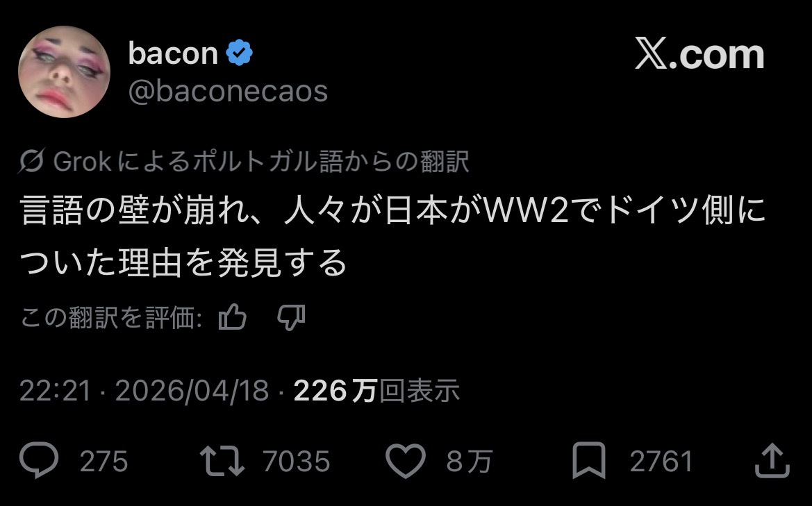Open the share upload icon
812x506 pixels.
[772, 460]
